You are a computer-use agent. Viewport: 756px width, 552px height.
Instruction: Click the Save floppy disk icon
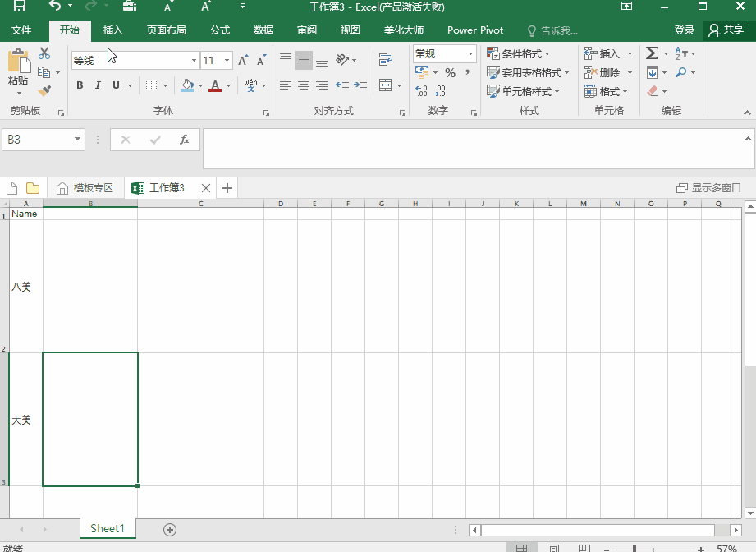click(x=19, y=7)
